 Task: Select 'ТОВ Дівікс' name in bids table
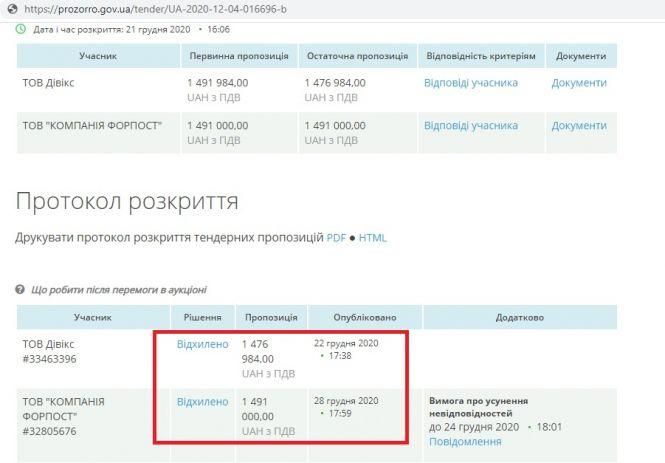(48, 83)
